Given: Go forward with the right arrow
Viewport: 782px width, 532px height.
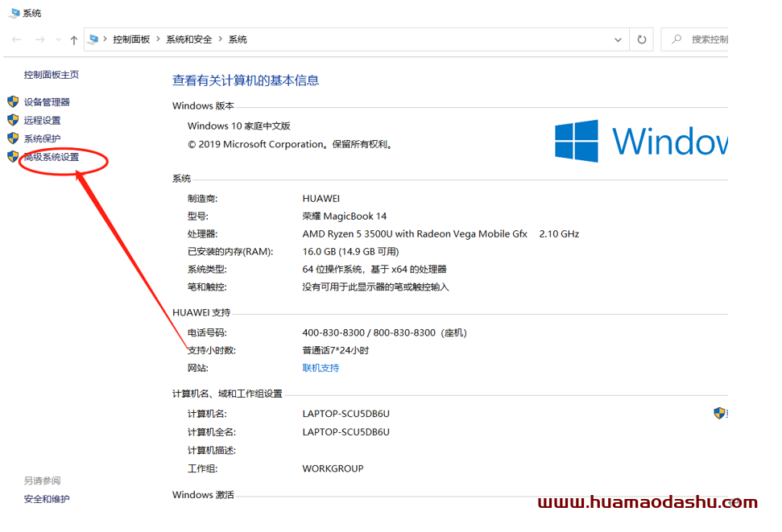Looking at the screenshot, I should point(40,40).
